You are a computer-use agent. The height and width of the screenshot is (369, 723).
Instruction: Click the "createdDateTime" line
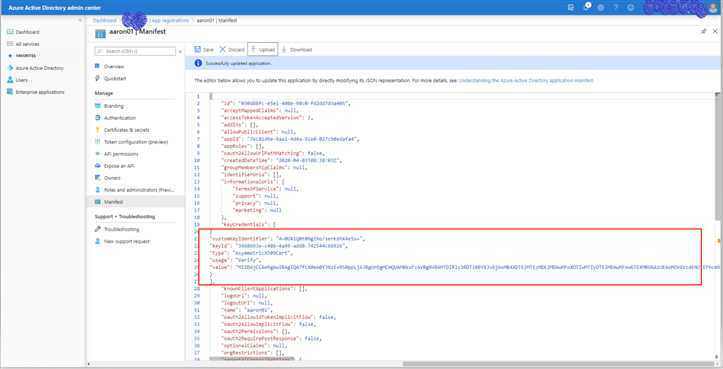coord(282,160)
